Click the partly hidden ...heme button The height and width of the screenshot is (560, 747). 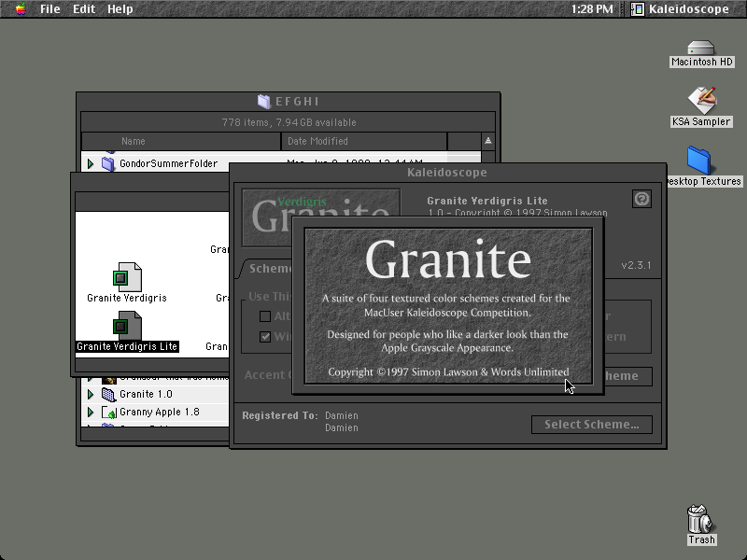627,376
